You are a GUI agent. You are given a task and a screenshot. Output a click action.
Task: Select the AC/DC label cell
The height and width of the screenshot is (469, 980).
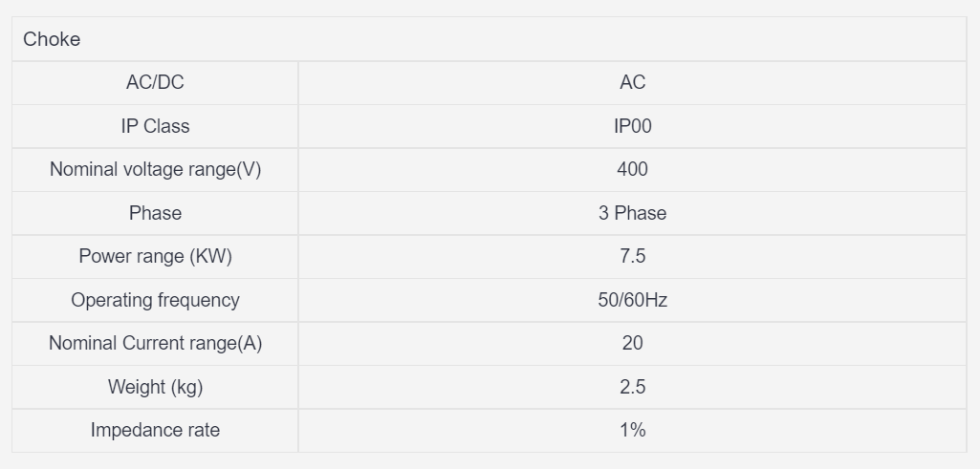tap(155, 82)
